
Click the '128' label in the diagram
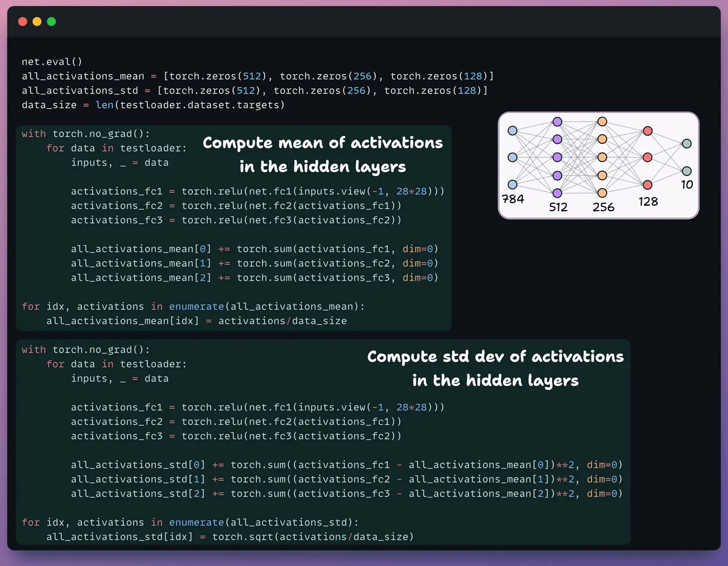pos(648,201)
